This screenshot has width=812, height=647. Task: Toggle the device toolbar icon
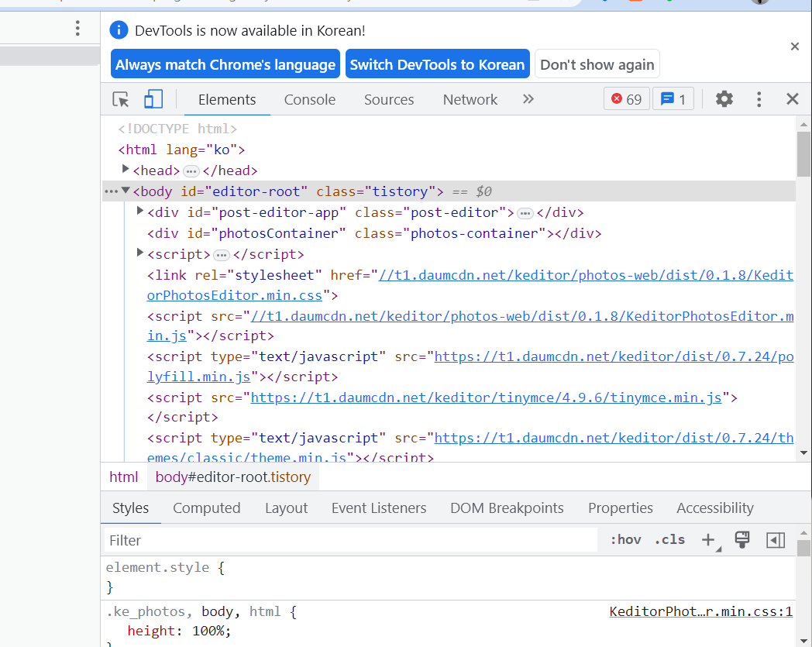(x=153, y=99)
